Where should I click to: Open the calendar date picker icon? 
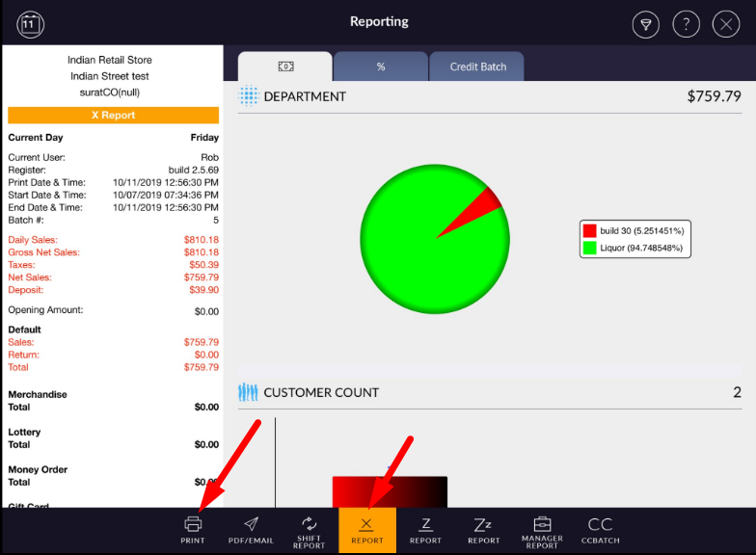tap(31, 23)
